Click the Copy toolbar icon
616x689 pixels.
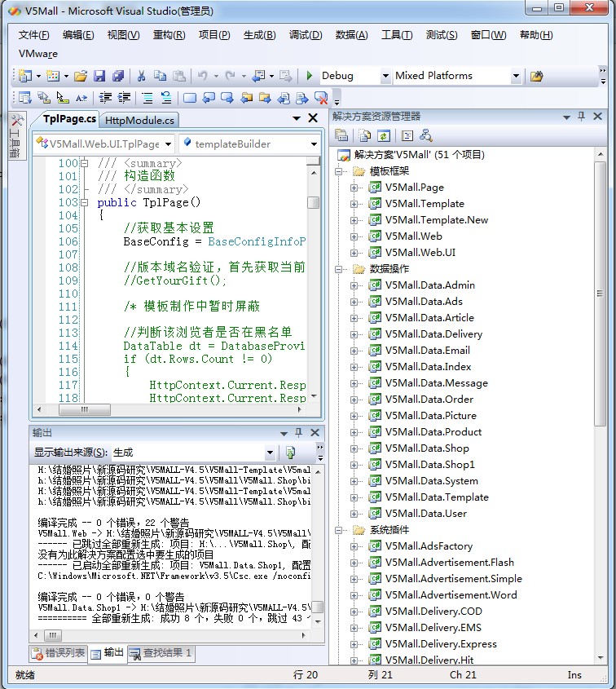coord(160,76)
